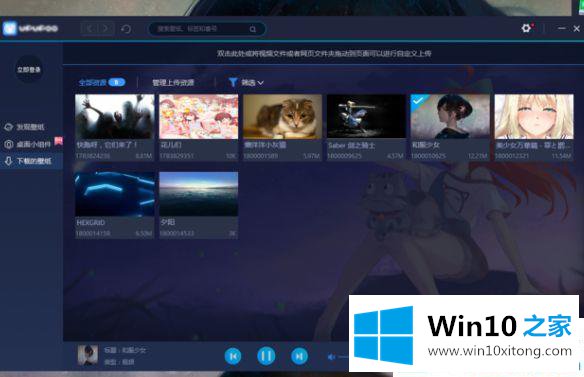Open settings via the gear icon
This screenshot has width=584, height=377.
click(526, 28)
